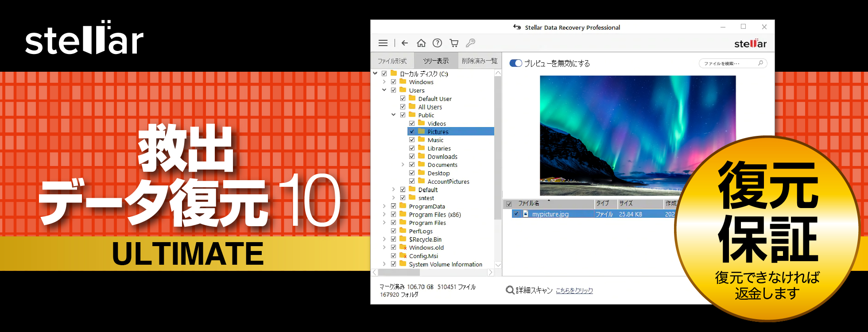Screen dimensions: 868x332
Task: Expand the Program Files (x86) folder
Action: 384,215
